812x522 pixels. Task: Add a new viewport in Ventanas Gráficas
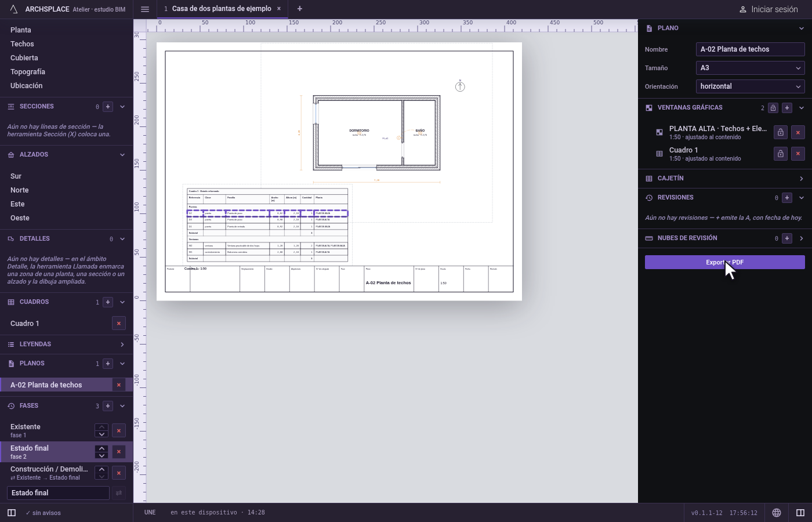coord(787,108)
